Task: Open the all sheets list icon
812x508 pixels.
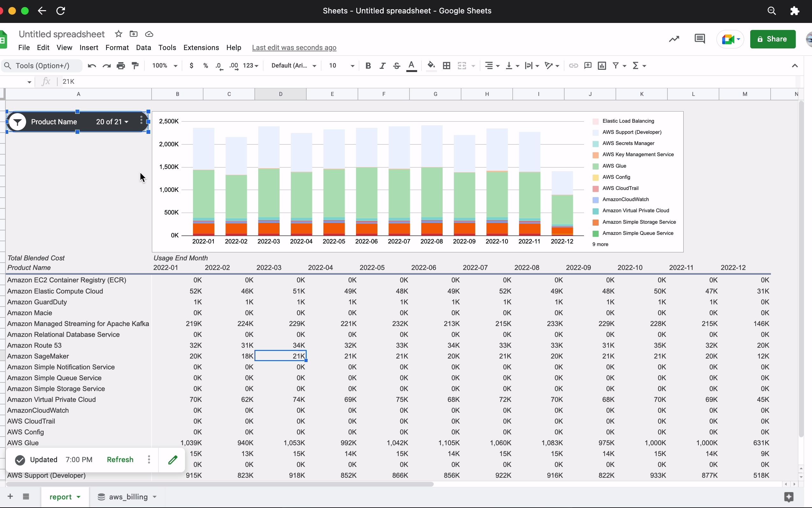Action: click(26, 497)
